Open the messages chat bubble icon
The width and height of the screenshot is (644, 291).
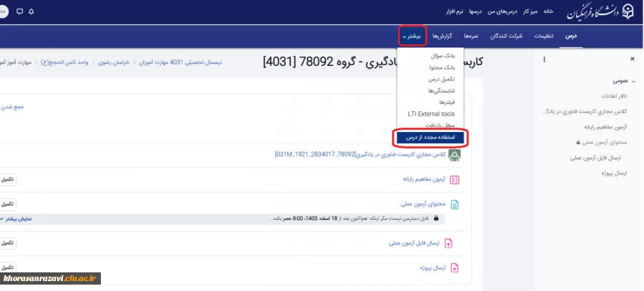click(19, 12)
